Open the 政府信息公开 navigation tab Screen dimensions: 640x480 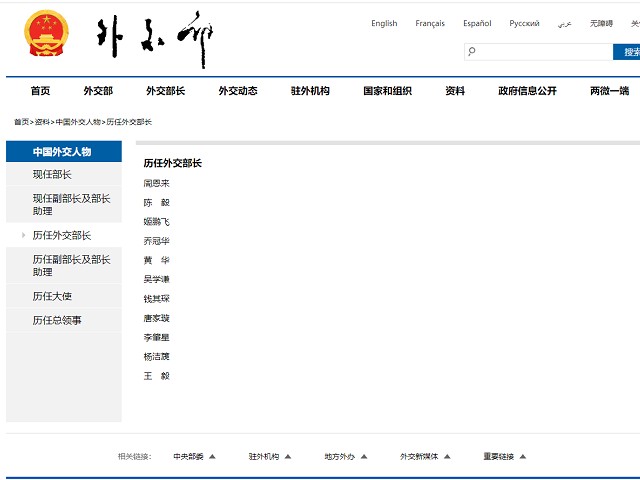(527, 91)
